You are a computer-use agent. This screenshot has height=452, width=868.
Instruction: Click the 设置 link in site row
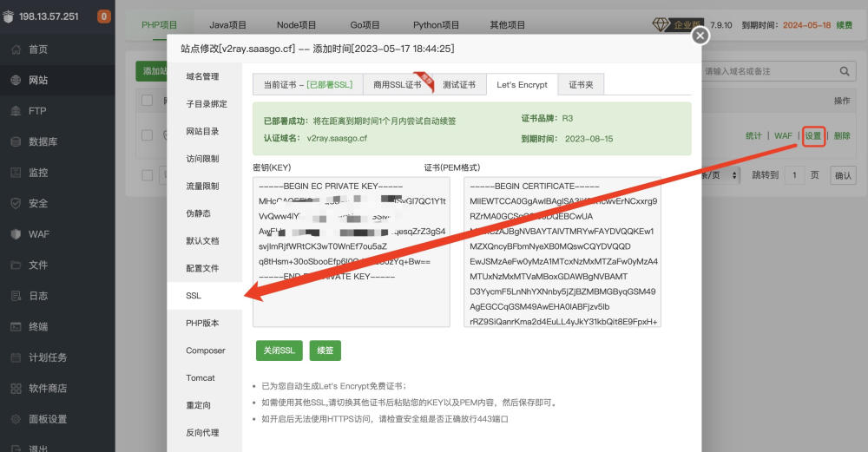tap(813, 135)
